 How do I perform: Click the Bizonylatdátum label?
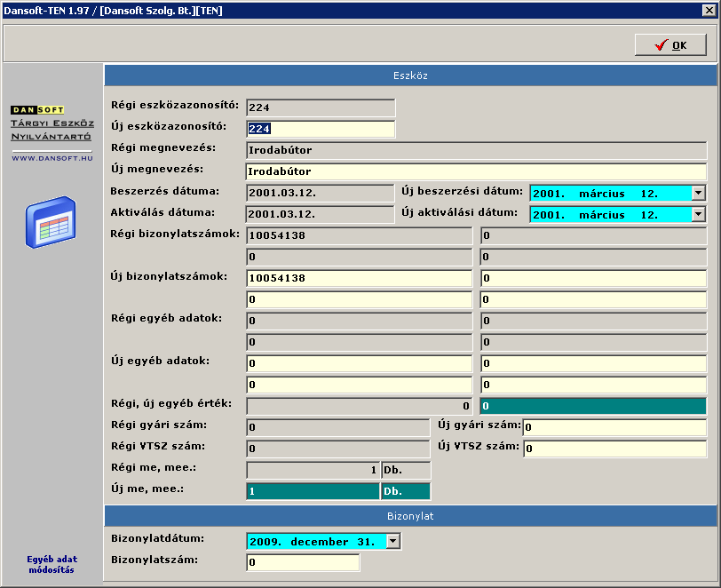pos(158,538)
